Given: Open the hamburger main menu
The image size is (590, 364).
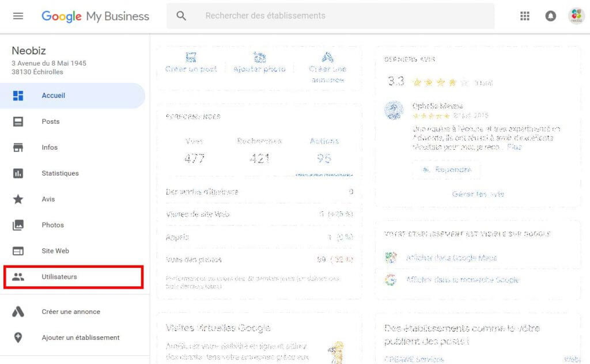Looking at the screenshot, I should click(x=18, y=16).
